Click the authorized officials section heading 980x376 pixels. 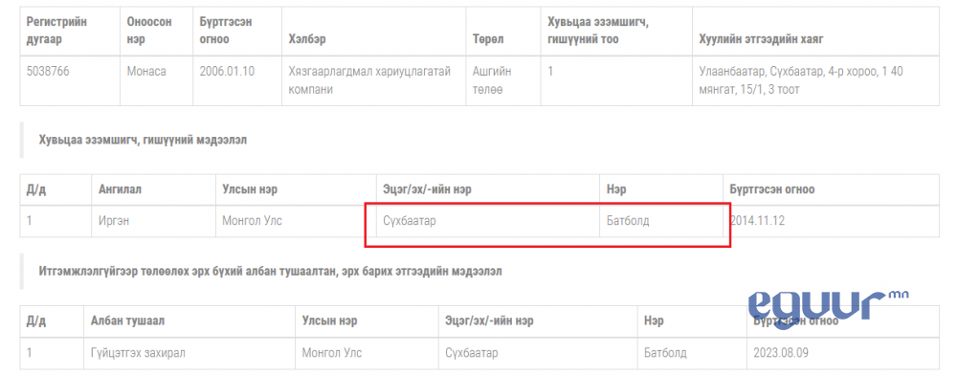click(x=270, y=272)
